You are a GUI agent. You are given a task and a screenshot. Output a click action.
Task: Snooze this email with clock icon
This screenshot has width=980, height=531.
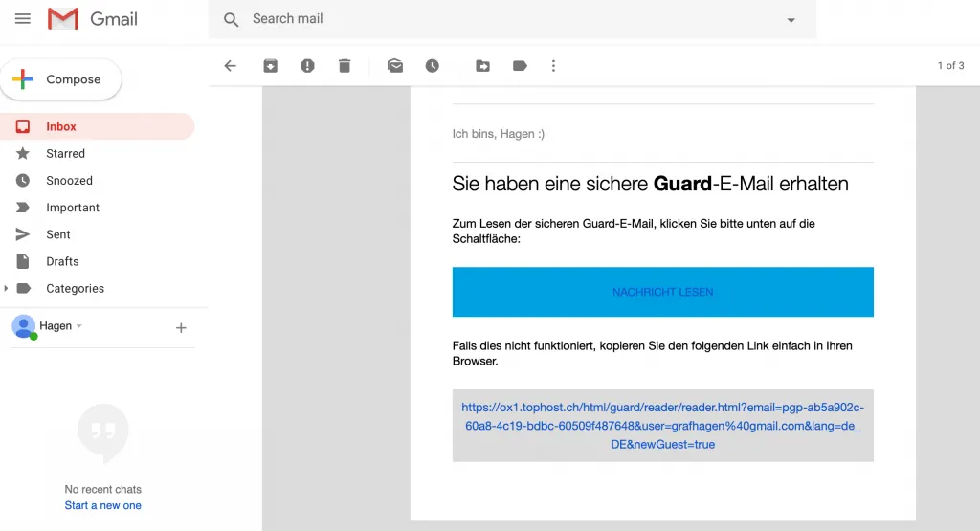tap(433, 66)
